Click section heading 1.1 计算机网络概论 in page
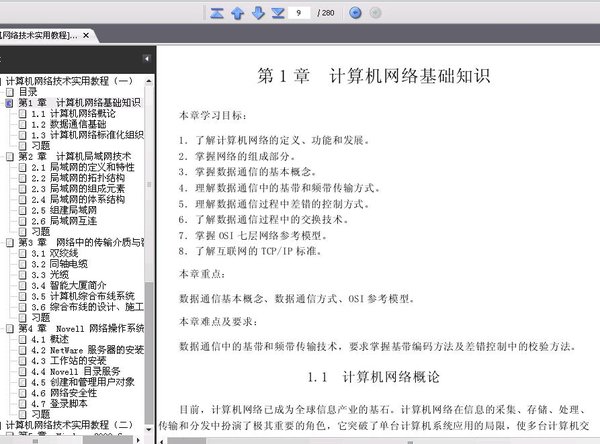600x444 pixels. (373, 377)
